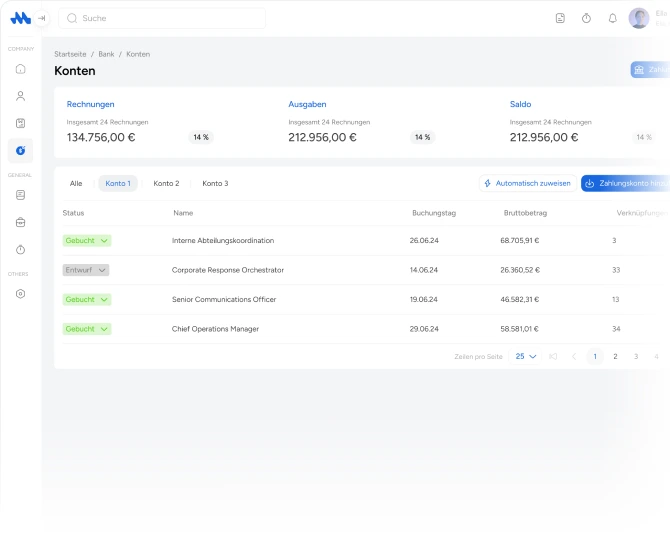The image size is (670, 539).
Task: Click the notification bell icon
Action: (x=612, y=18)
